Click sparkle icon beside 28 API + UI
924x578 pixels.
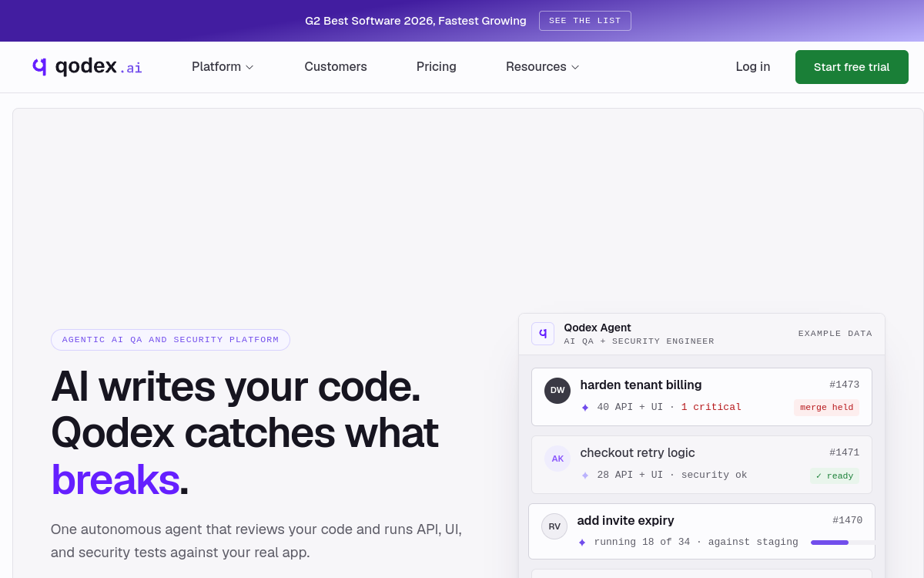[x=585, y=476]
